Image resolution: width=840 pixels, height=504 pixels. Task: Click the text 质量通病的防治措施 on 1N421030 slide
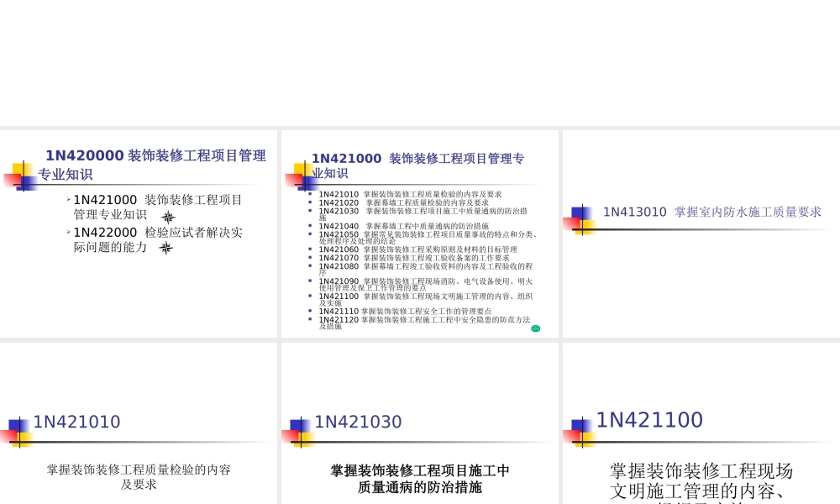pyautogui.click(x=418, y=486)
